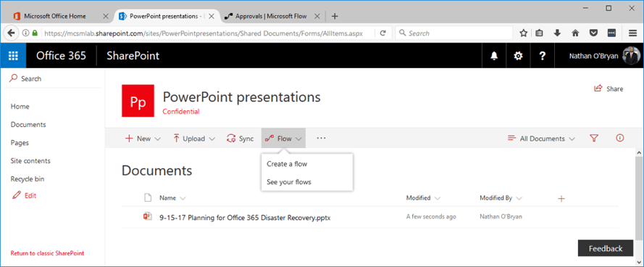
Task: Collapse the Flow dropdown button
Action: pyautogui.click(x=283, y=139)
